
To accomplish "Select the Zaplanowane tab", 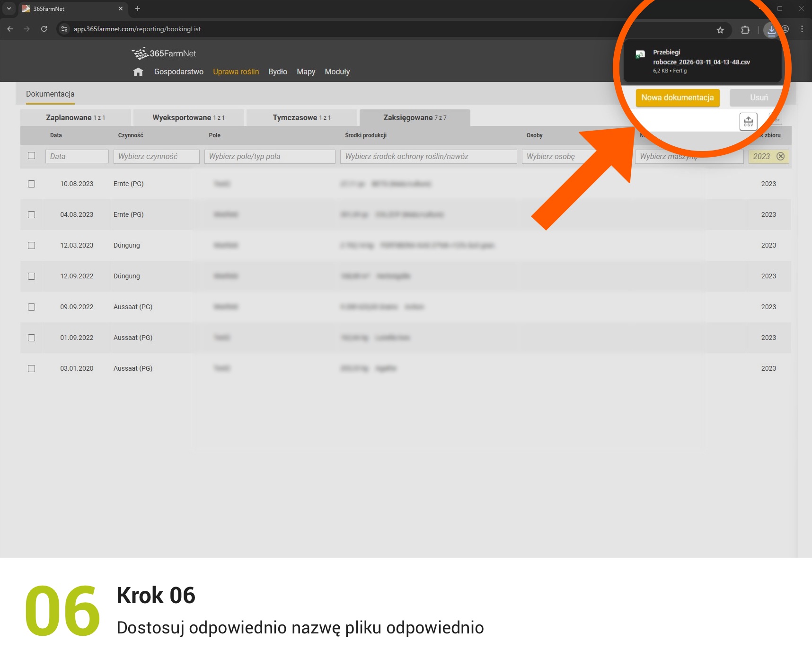I will point(75,117).
